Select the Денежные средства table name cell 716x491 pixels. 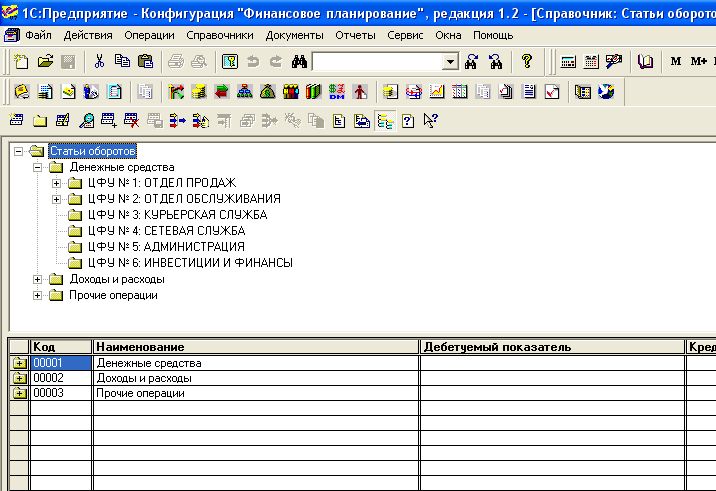pyautogui.click(x=256, y=363)
